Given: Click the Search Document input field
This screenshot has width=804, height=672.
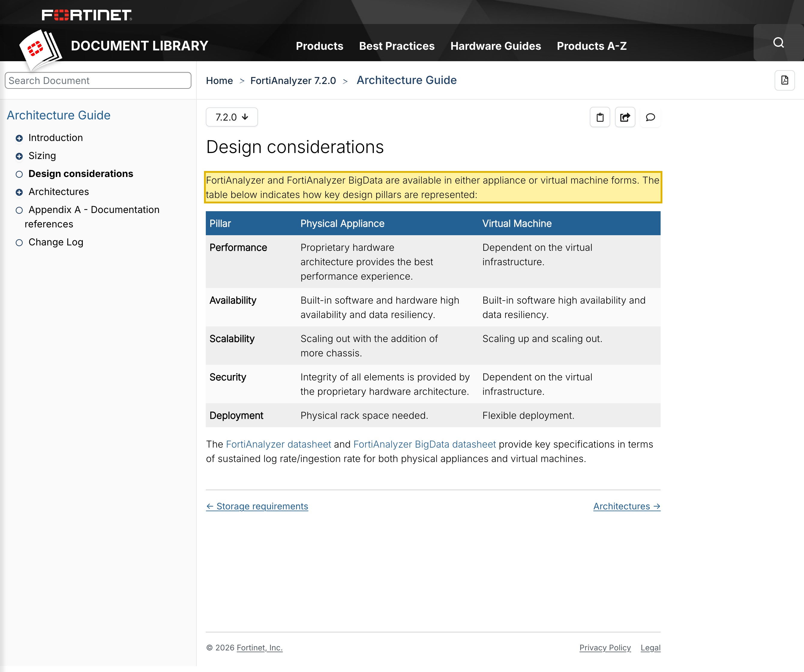Looking at the screenshot, I should (98, 80).
